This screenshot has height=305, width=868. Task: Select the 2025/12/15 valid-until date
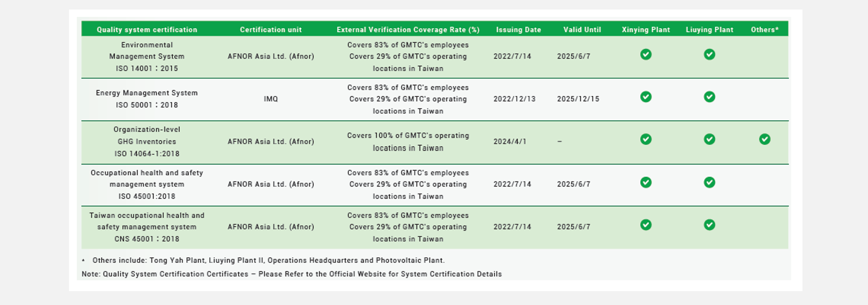pyautogui.click(x=578, y=99)
